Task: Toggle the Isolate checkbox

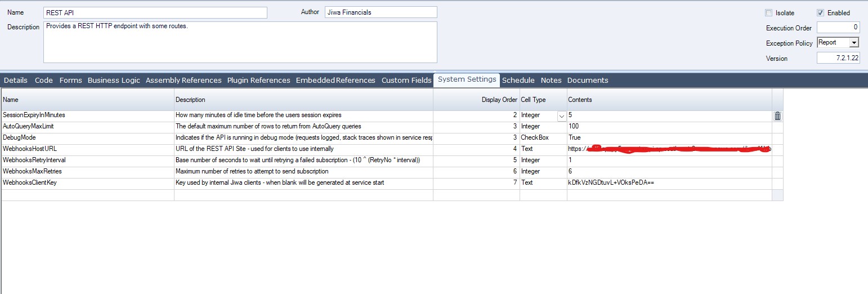Action: tap(769, 13)
